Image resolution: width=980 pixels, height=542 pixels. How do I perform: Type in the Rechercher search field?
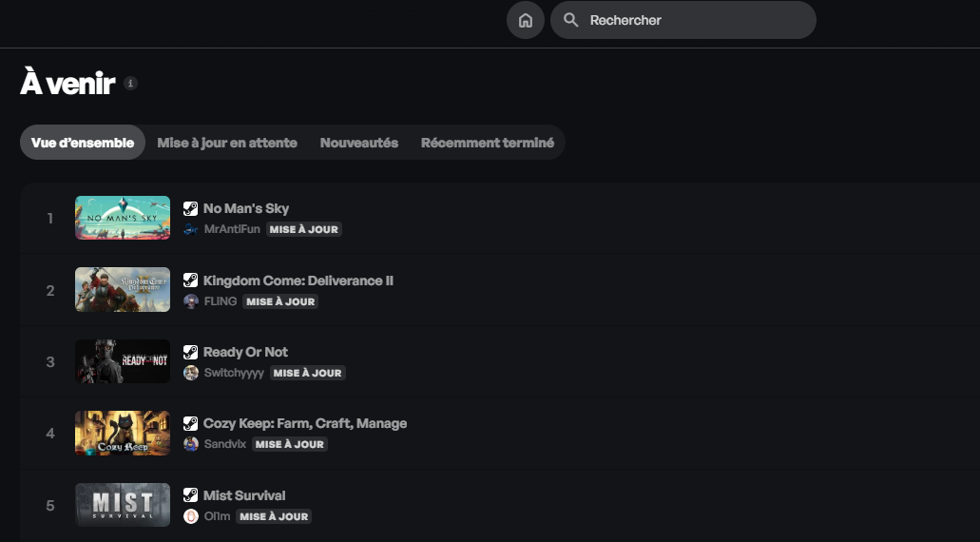tap(694, 20)
